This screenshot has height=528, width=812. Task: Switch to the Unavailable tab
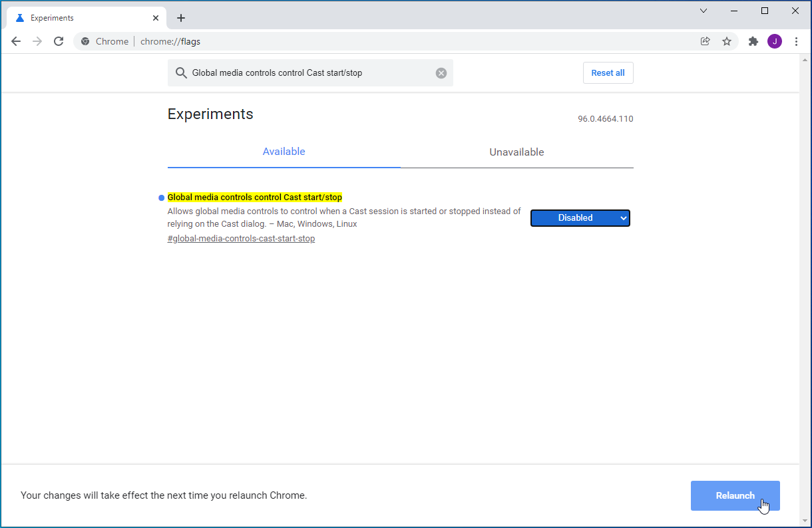click(516, 152)
